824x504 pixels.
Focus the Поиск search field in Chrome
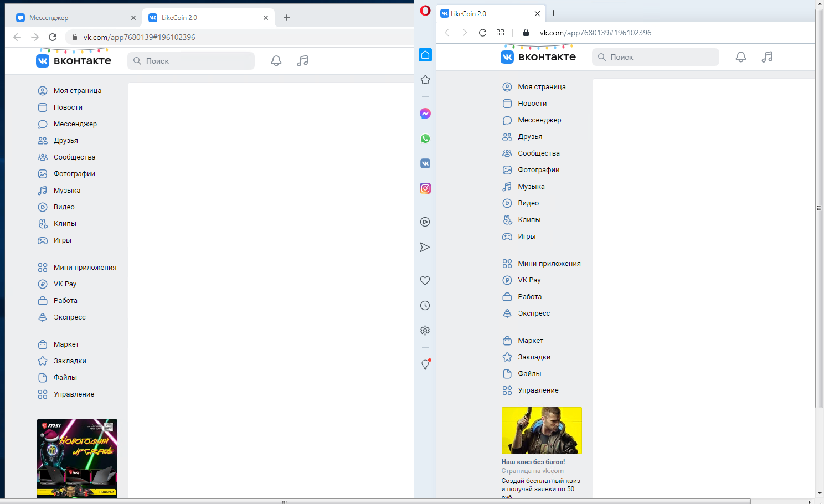(x=191, y=61)
